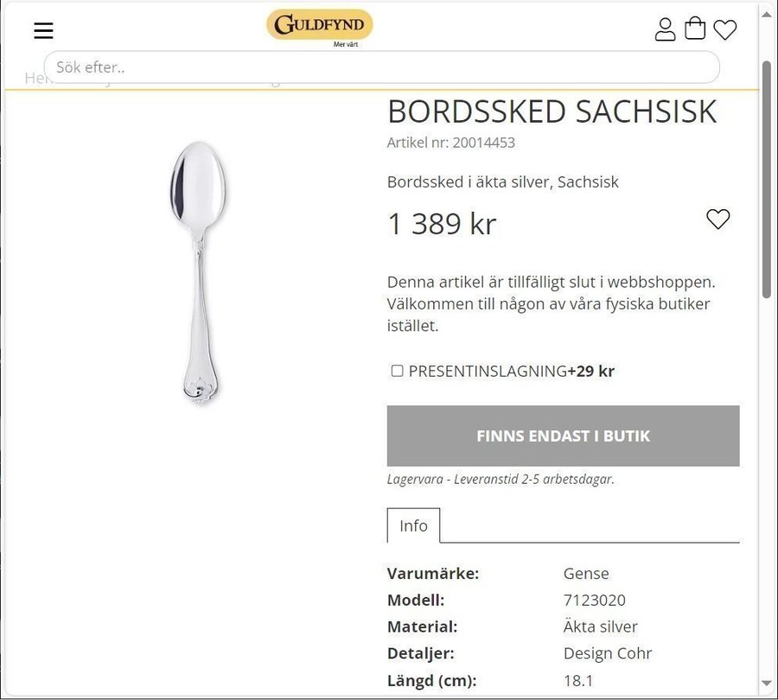Click the 1 389 kr price
Image resolution: width=778 pixels, height=700 pixels.
click(442, 224)
